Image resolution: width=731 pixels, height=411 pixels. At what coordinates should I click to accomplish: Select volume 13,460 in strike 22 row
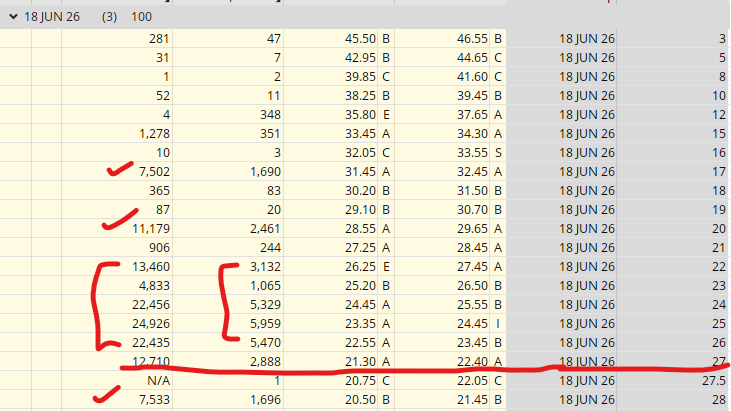tap(151, 267)
